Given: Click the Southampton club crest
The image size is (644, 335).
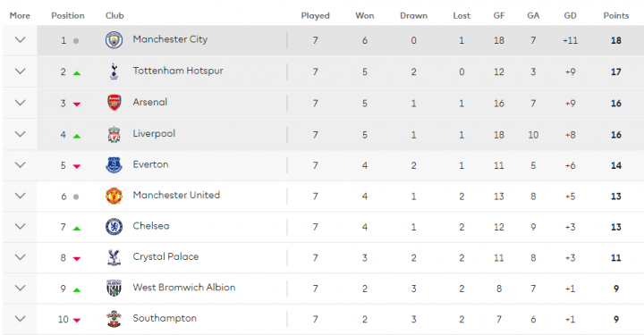Looking at the screenshot, I should [x=114, y=319].
